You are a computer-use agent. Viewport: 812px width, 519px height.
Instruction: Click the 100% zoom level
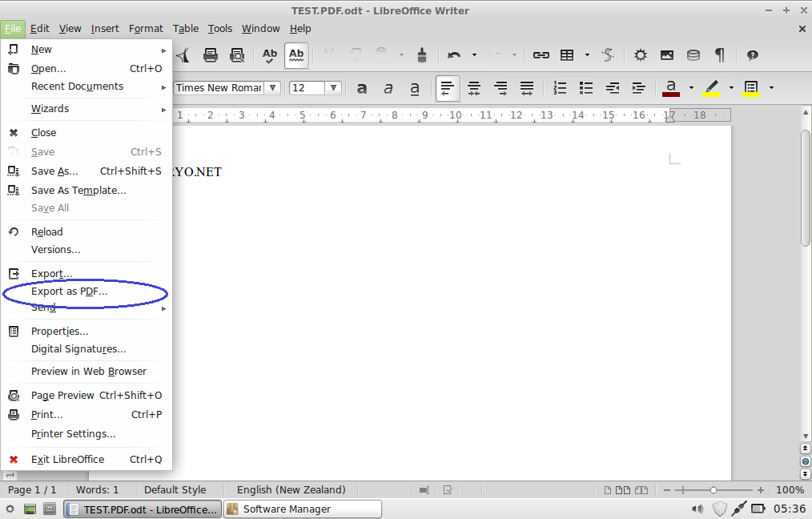790,490
